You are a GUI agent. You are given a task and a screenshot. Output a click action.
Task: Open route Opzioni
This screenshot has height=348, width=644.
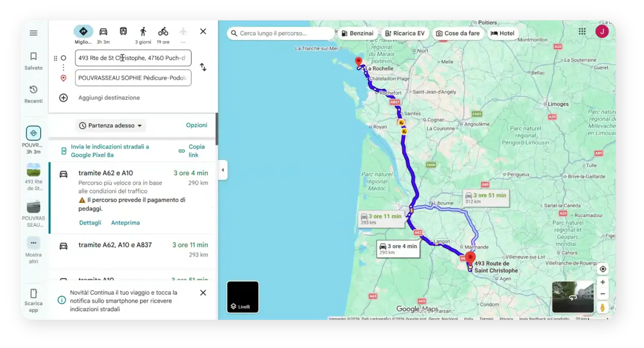[x=196, y=125]
